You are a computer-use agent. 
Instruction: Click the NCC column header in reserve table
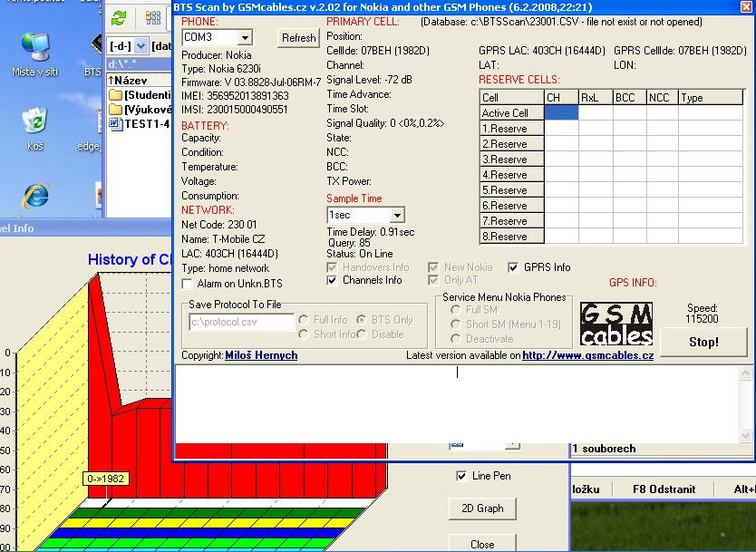click(663, 97)
